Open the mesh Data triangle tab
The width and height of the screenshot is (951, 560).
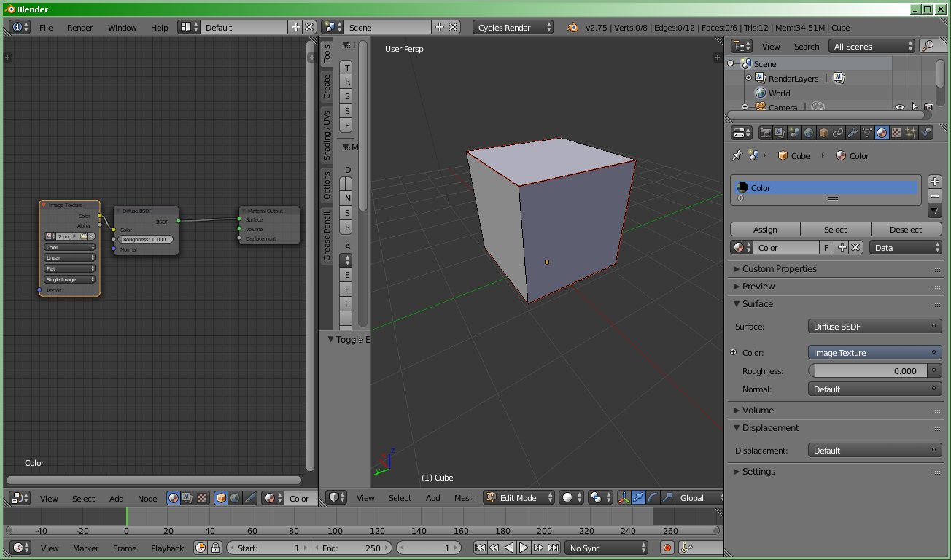tap(867, 133)
